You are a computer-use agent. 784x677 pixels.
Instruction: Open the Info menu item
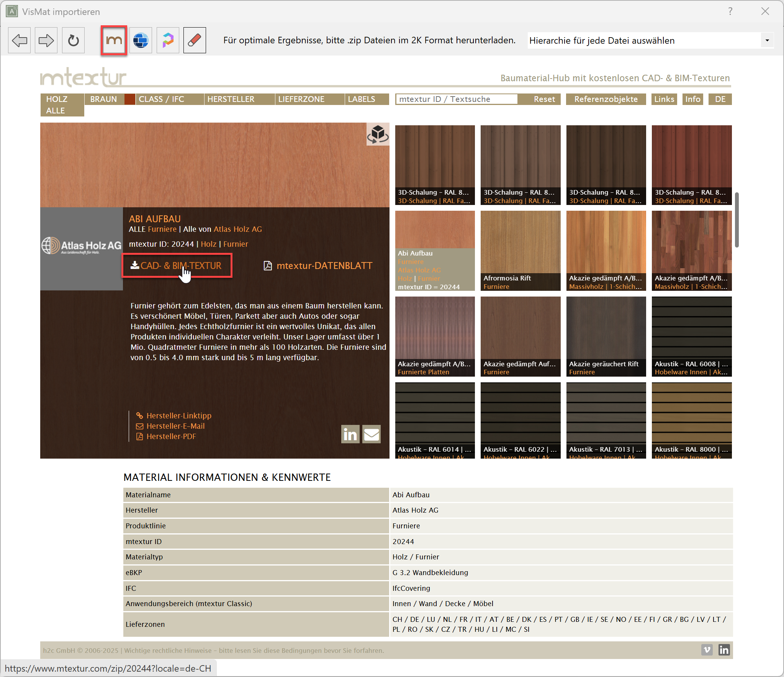pos(692,99)
